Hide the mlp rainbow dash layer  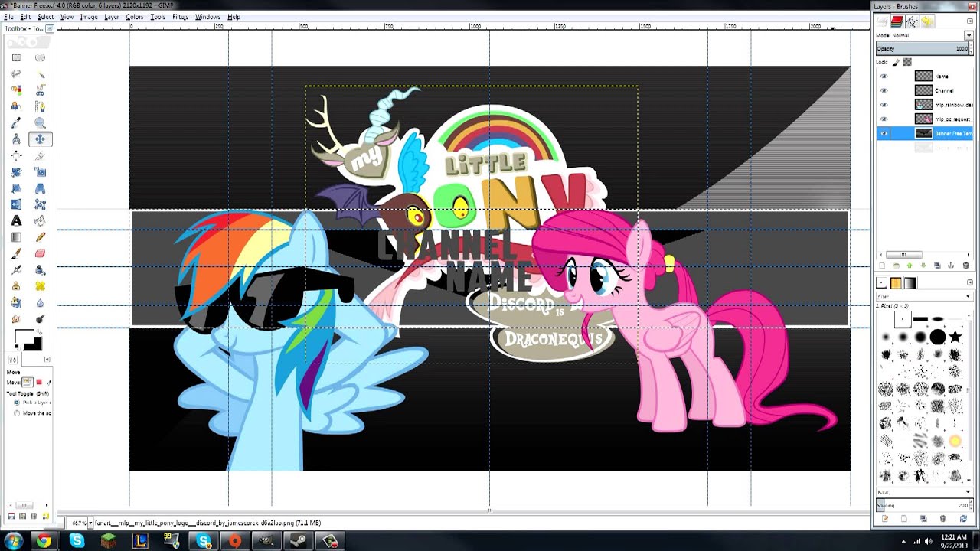click(x=884, y=105)
